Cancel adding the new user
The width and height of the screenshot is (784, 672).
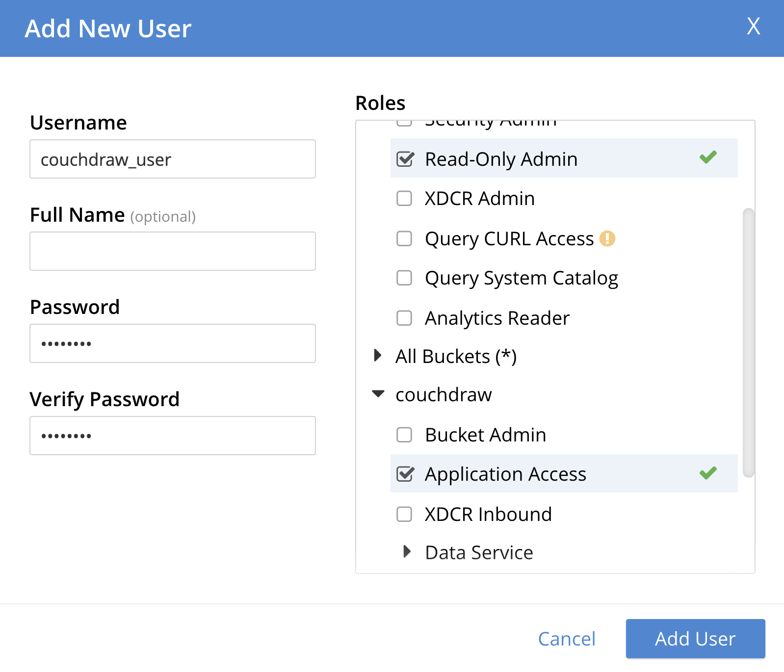[567, 639]
